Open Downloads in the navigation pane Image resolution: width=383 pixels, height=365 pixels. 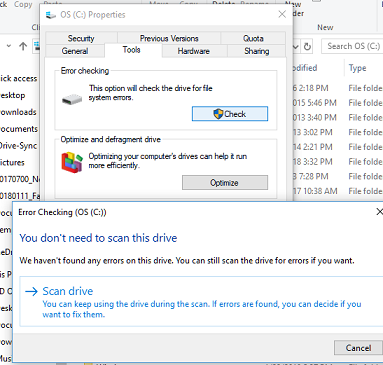pos(18,112)
